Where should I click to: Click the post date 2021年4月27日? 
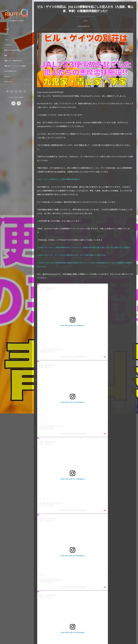pyautogui.click(x=84, y=26)
